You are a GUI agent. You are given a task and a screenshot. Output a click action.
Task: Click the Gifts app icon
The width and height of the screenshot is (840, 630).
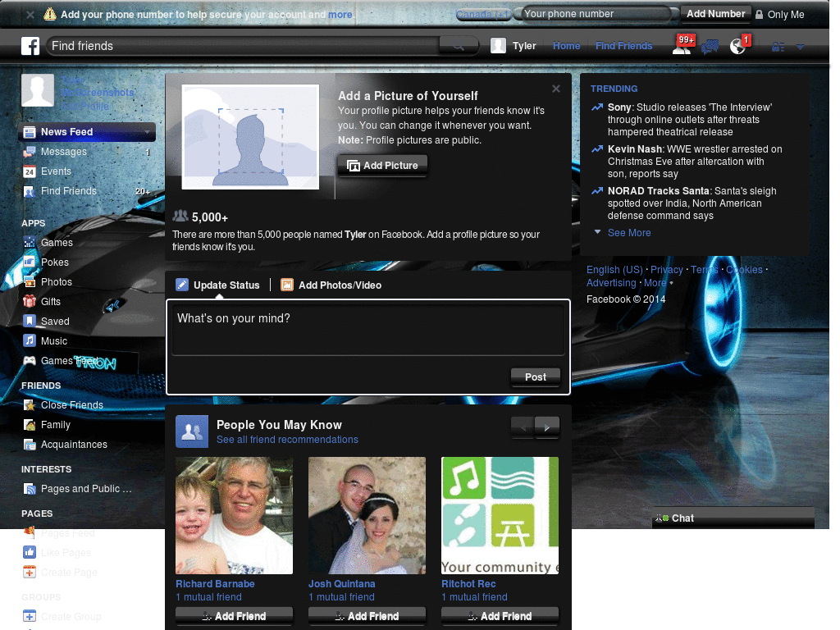pos(30,302)
